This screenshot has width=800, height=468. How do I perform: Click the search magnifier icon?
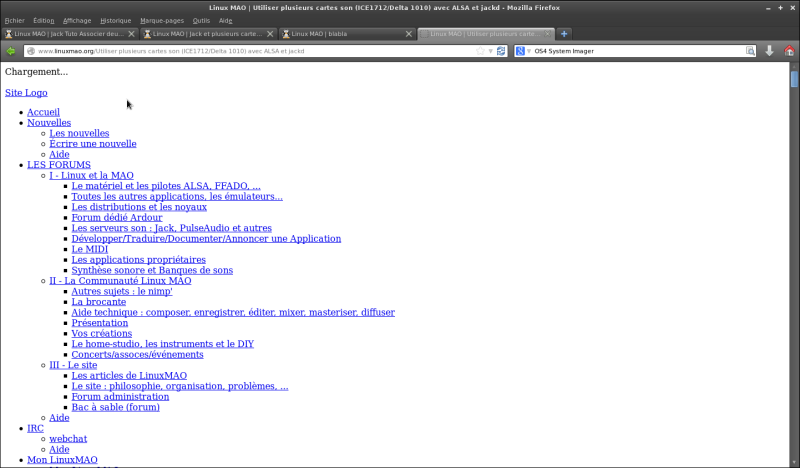click(x=750, y=51)
